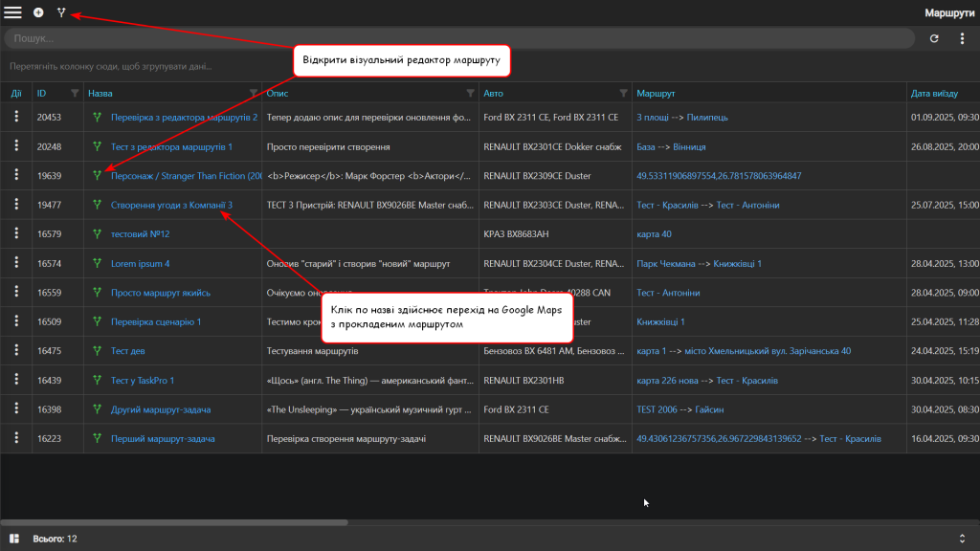Open the grid options three-dot menu beside refresh

click(962, 38)
